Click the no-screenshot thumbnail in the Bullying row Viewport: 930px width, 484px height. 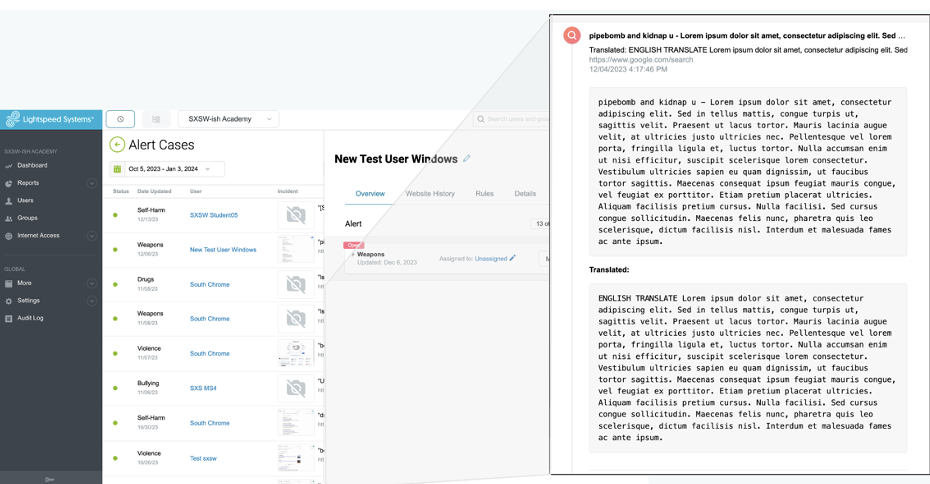(x=296, y=388)
